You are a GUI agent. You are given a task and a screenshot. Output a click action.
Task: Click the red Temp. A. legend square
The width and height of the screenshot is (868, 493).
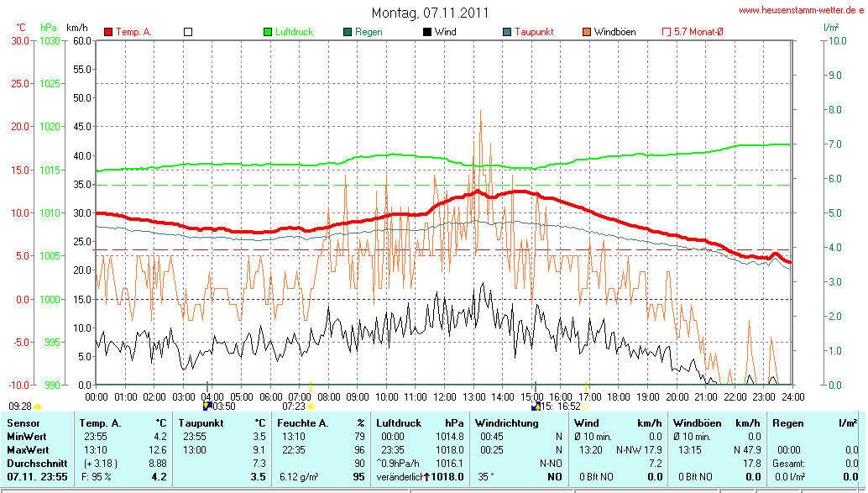108,32
